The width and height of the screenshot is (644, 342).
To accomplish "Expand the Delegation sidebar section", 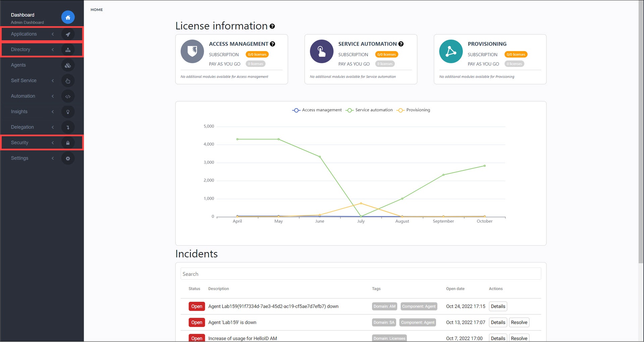I will (53, 127).
